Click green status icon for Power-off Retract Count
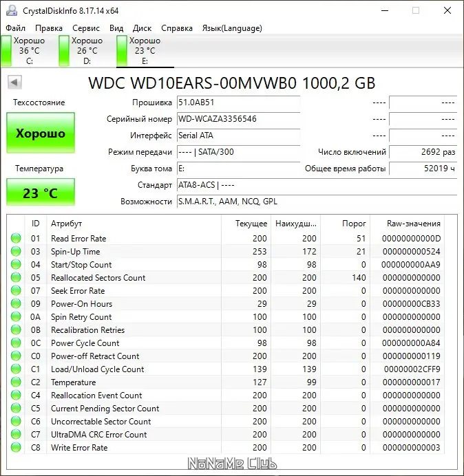 pyautogui.click(x=16, y=356)
